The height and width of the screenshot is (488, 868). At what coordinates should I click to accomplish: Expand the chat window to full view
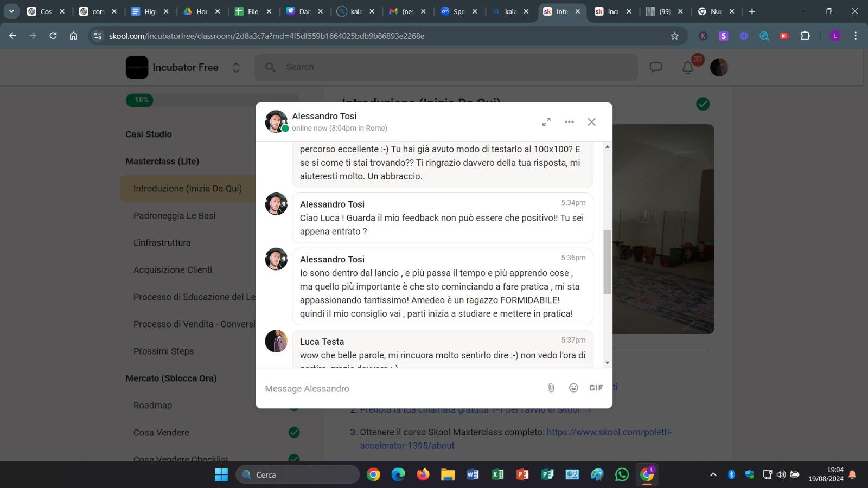546,122
